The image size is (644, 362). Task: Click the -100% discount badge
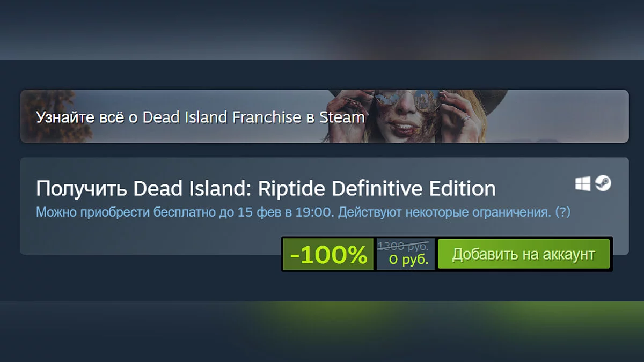click(328, 254)
